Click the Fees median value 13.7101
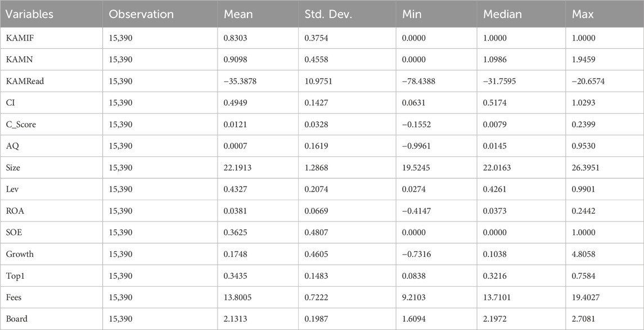 click(497, 297)
